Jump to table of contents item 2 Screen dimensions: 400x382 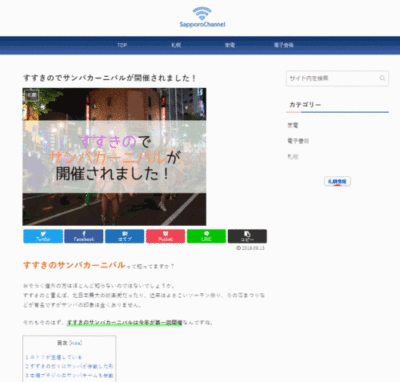(x=69, y=366)
